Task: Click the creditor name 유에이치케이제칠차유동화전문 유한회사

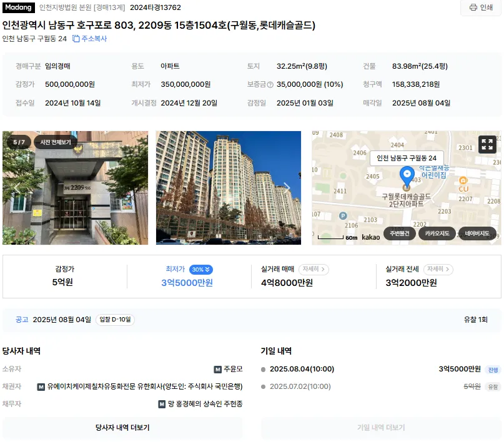Action: tap(105, 386)
